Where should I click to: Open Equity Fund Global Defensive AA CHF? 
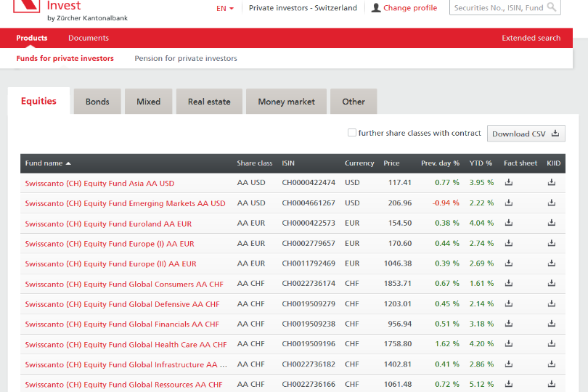(x=122, y=304)
